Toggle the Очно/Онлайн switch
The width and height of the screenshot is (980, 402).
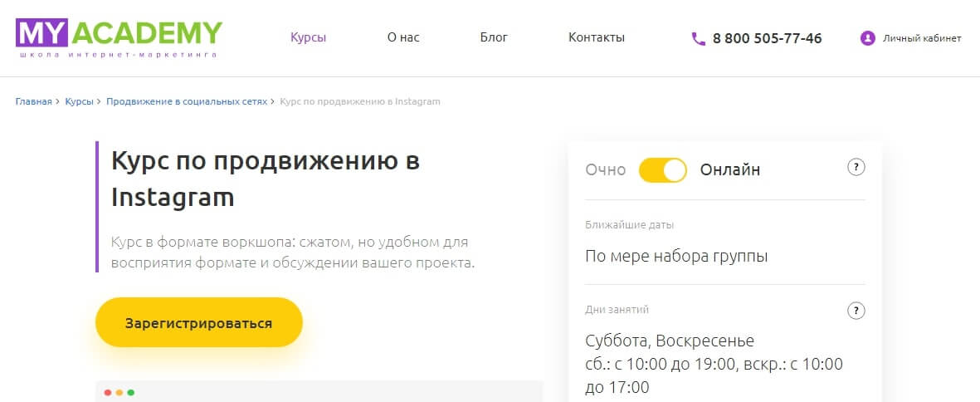662,170
